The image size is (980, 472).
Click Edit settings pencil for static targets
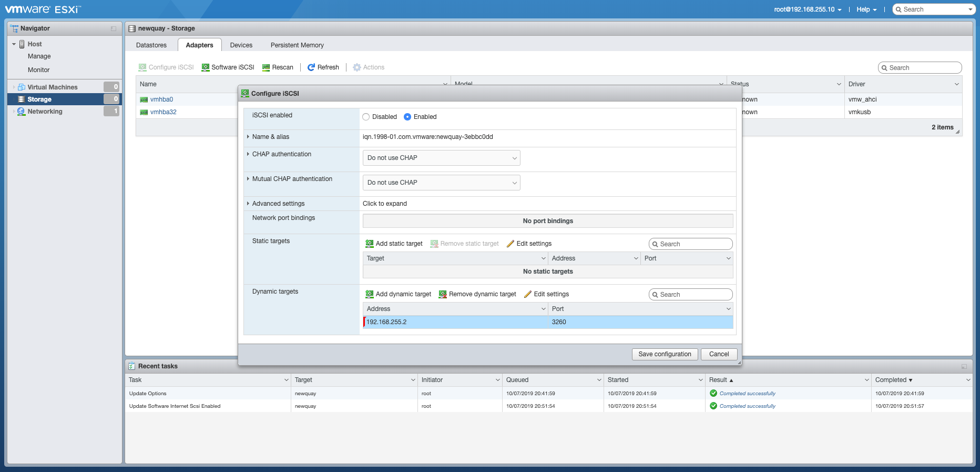pyautogui.click(x=510, y=244)
